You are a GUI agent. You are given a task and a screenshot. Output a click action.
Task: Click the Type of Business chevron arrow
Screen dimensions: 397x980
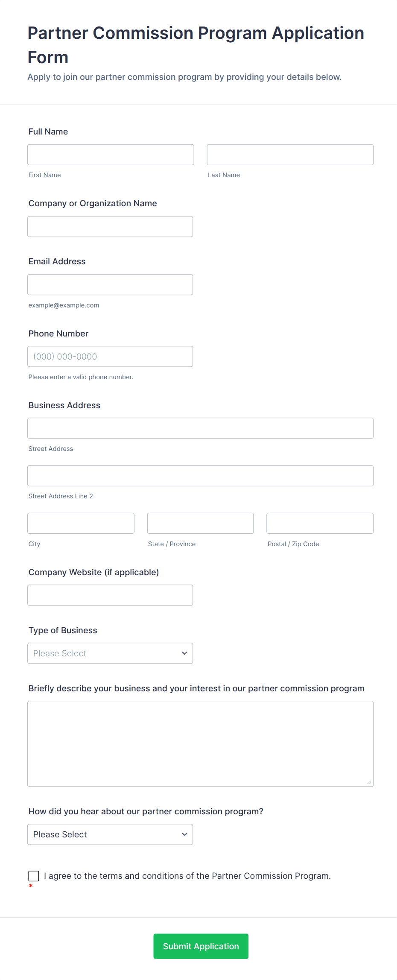pyautogui.click(x=184, y=653)
